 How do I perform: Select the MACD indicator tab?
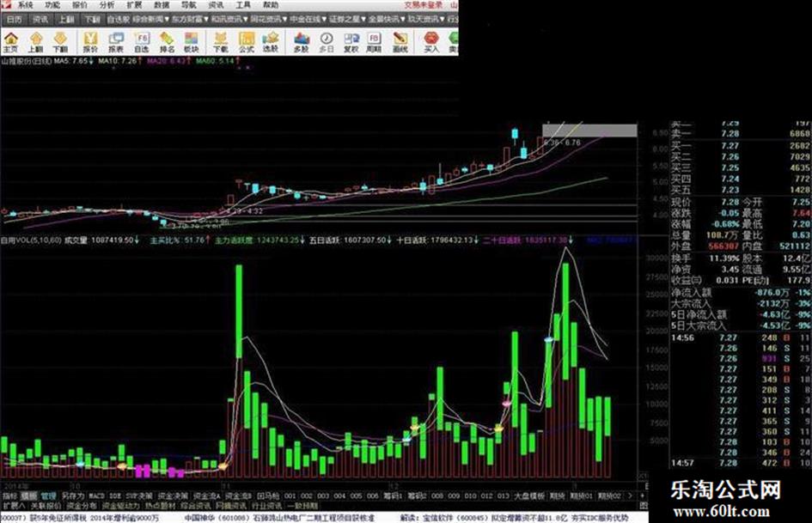point(97,496)
